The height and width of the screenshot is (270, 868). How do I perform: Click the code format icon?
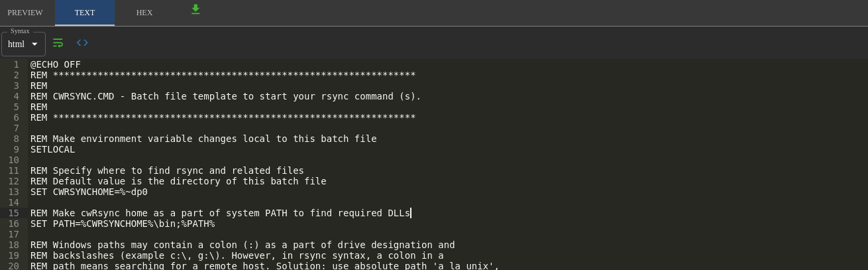click(82, 43)
